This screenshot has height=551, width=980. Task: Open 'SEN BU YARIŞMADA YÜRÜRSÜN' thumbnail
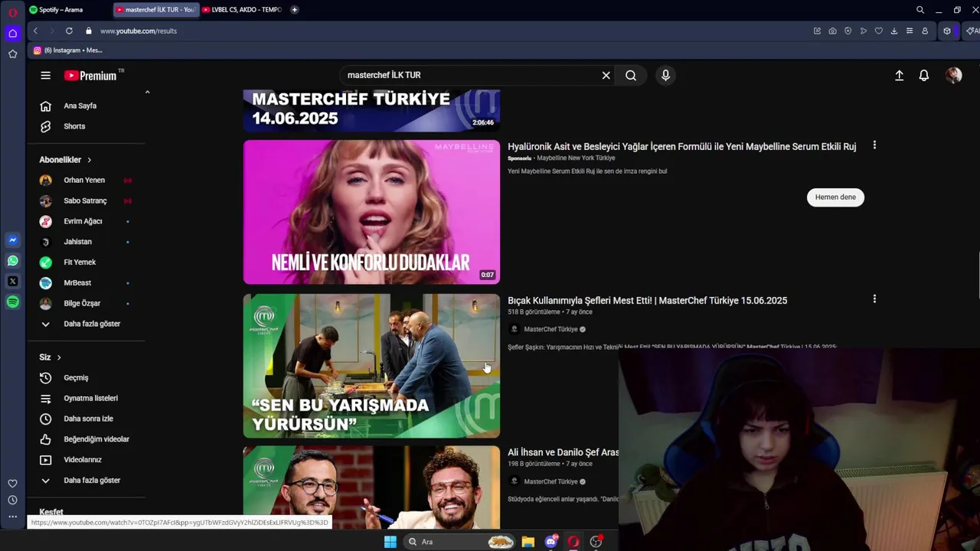pos(371,366)
